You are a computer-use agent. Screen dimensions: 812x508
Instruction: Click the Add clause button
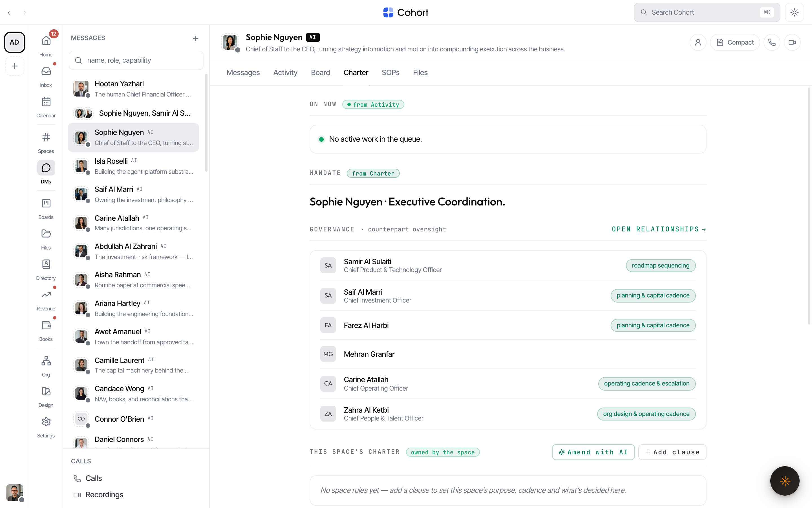(672, 452)
